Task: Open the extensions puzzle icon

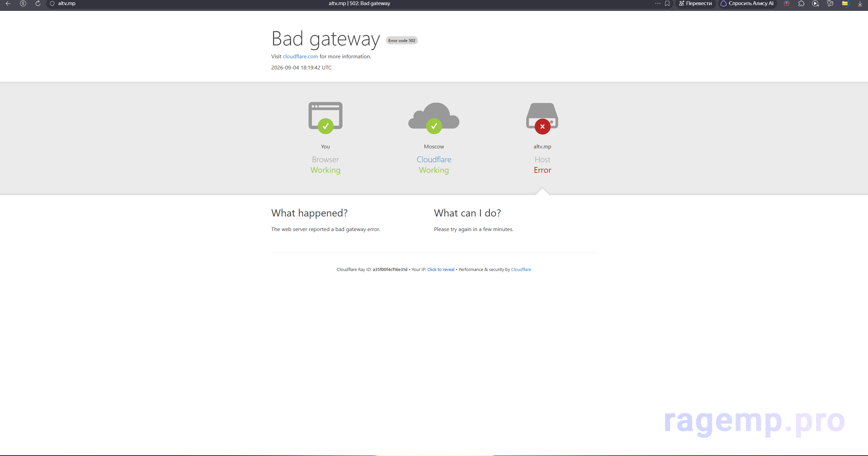Action: [801, 3]
